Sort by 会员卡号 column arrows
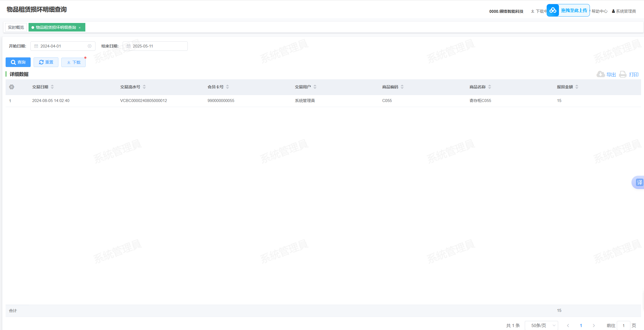644x330 pixels. pyautogui.click(x=227, y=87)
